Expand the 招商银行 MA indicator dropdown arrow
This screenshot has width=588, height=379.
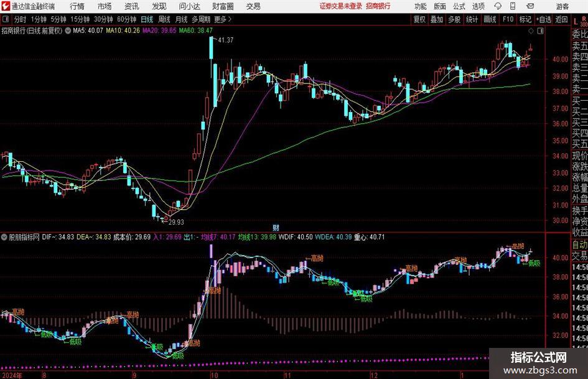pos(68,30)
